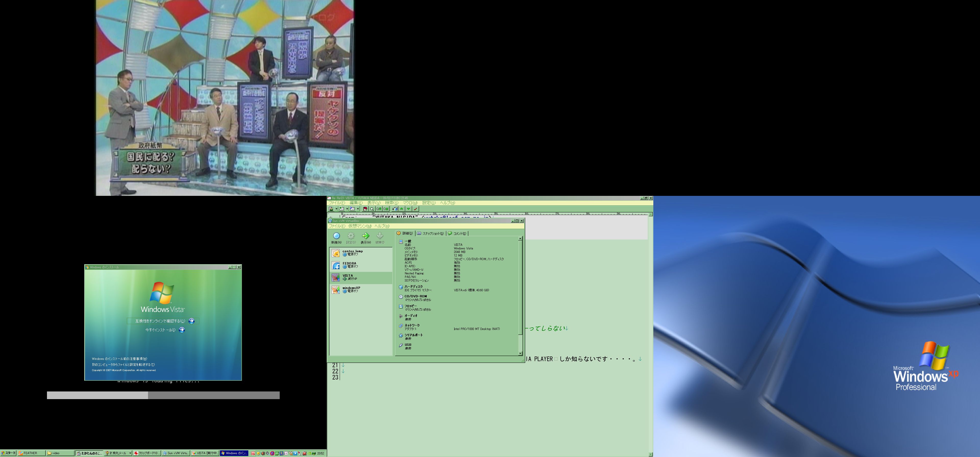The width and height of the screenshot is (980, 457).
Task: Open the 詳細(D) details tab
Action: 405,233
